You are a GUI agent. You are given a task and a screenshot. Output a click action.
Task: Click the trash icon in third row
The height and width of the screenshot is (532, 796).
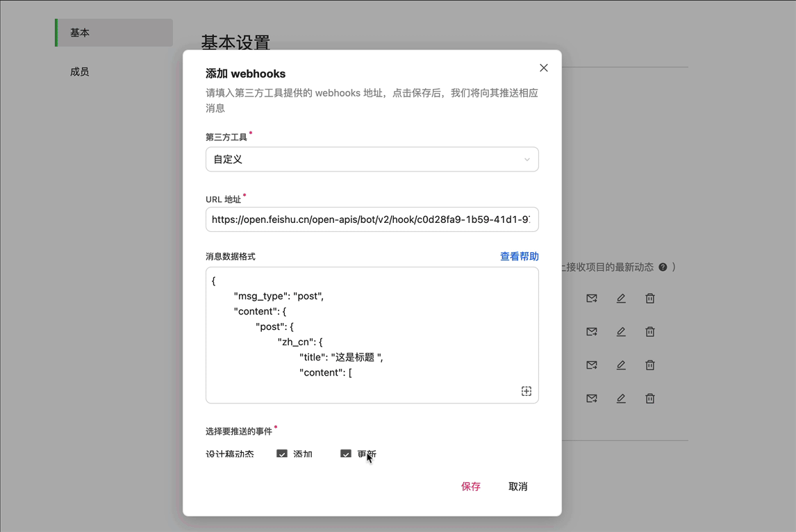coord(650,365)
